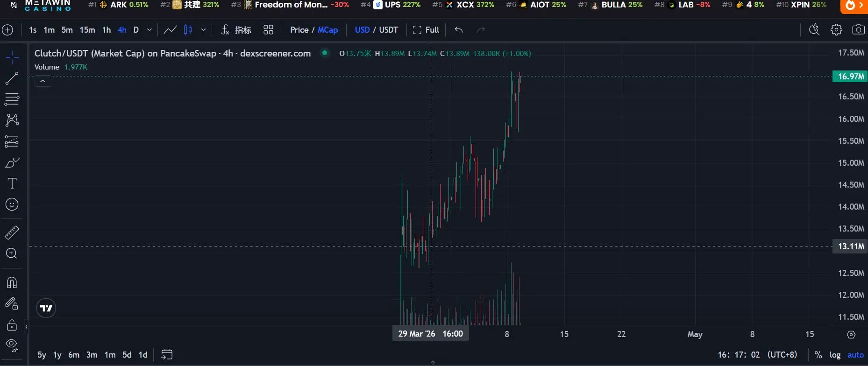The width and height of the screenshot is (868, 366).
Task: Expand the bottom panel arrow
Action: [433, 362]
